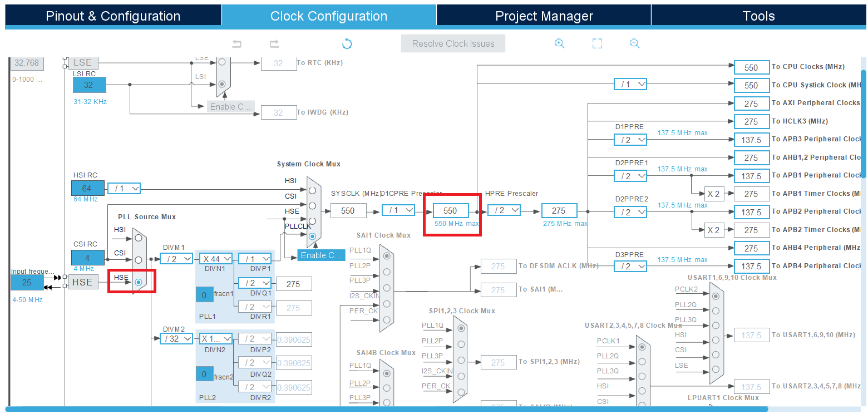Select HSI in the System Clock Mux
868x414 pixels.
click(x=312, y=190)
